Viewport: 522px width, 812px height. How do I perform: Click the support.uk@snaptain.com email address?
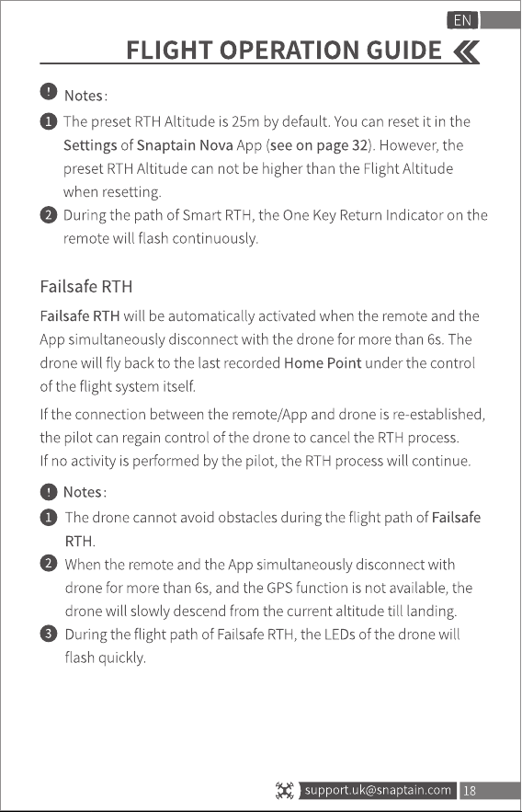tap(379, 790)
